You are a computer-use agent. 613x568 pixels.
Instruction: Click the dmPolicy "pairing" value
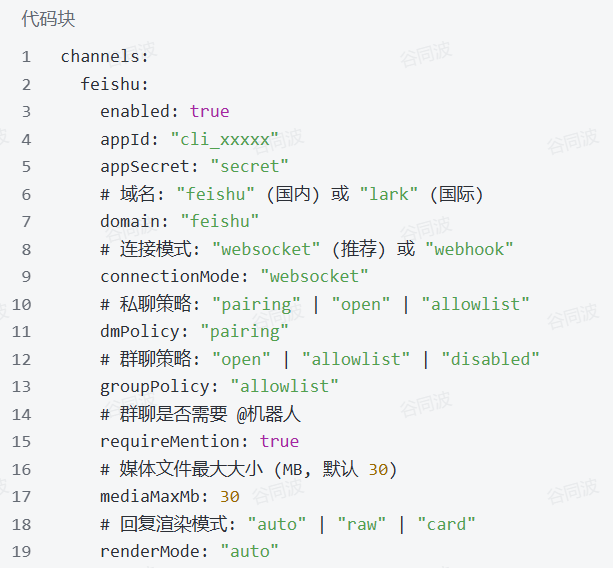coord(244,331)
